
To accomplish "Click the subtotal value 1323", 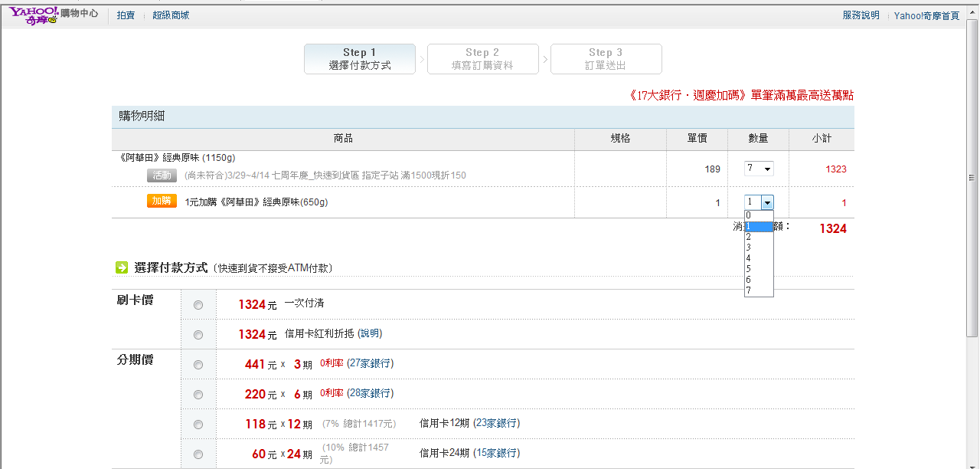I will 836,169.
